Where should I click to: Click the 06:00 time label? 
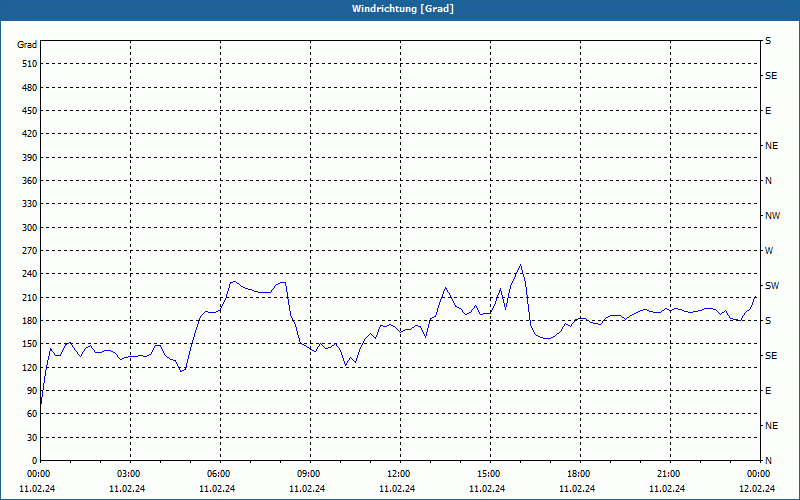pyautogui.click(x=219, y=474)
